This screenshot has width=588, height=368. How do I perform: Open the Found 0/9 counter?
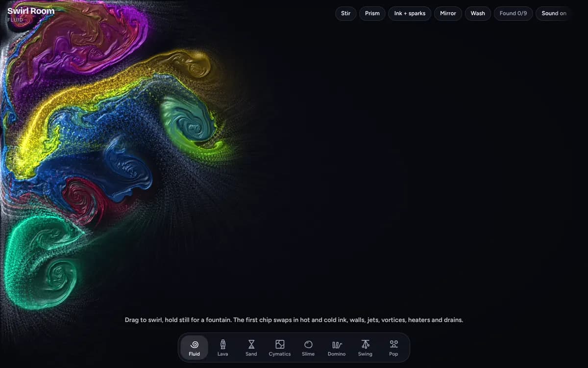[513, 13]
